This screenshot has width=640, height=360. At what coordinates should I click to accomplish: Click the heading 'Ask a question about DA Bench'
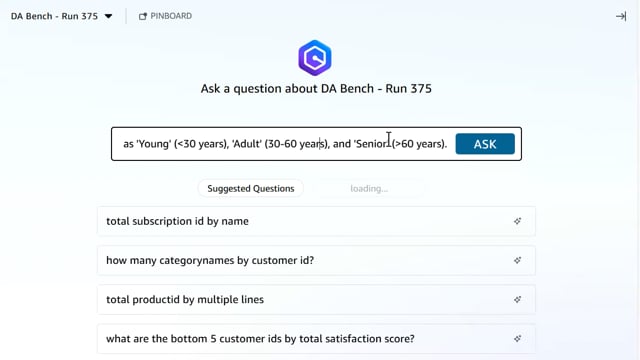click(x=316, y=89)
